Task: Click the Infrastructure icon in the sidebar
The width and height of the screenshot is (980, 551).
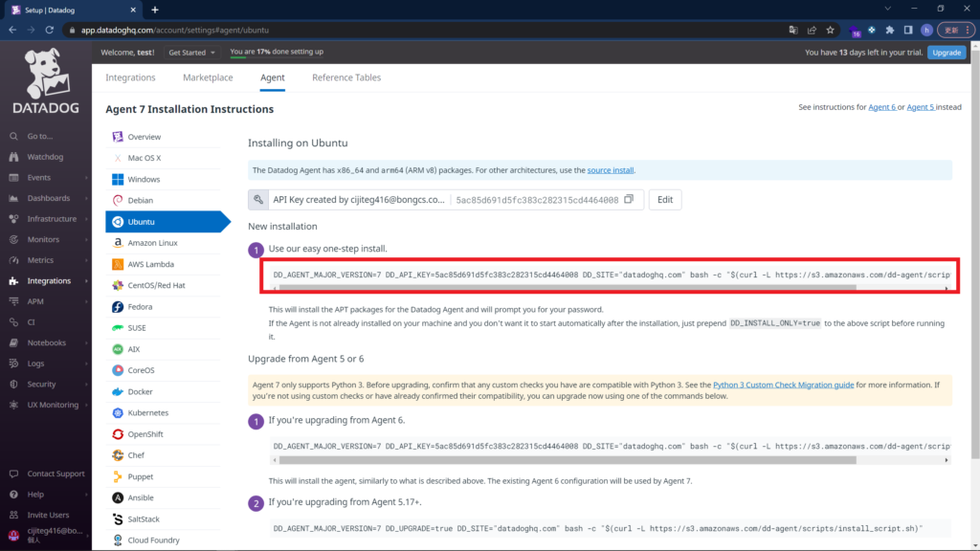Action: pos(13,218)
